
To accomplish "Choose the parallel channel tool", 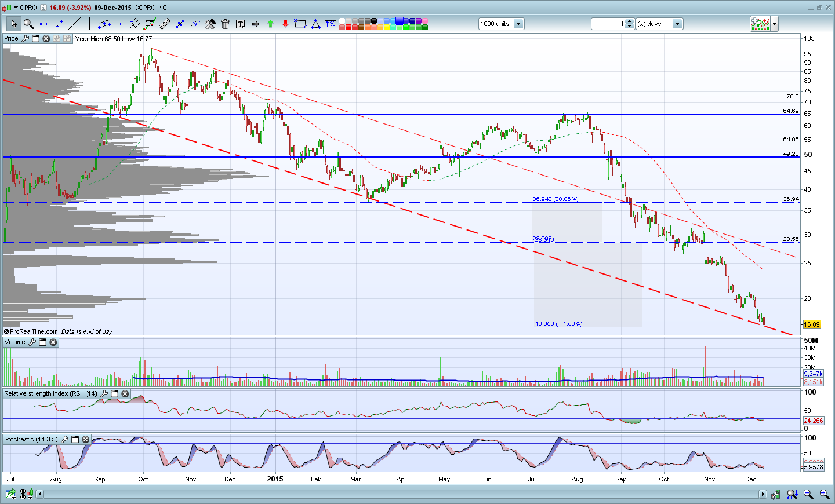I will (x=104, y=24).
